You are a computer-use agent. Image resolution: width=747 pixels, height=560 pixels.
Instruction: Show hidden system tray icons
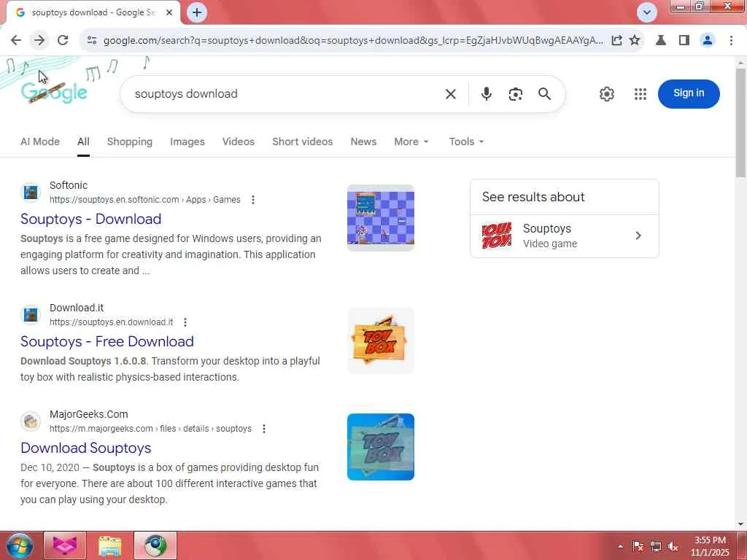(x=620, y=546)
